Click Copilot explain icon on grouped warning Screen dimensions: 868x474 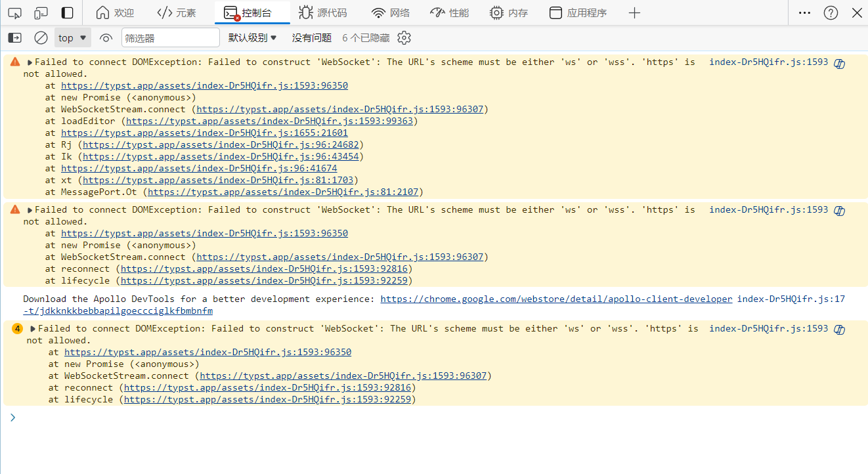839,330
